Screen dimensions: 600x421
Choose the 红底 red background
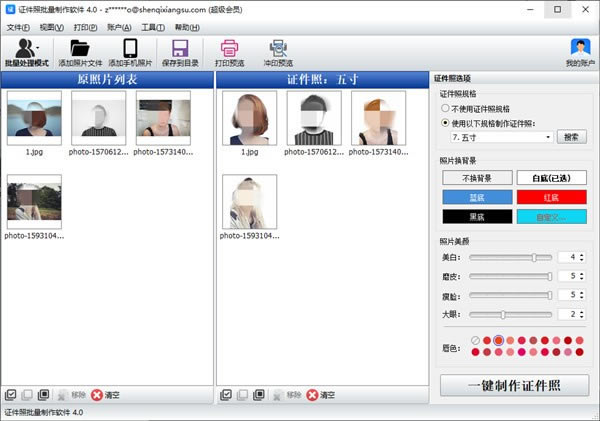(x=551, y=197)
